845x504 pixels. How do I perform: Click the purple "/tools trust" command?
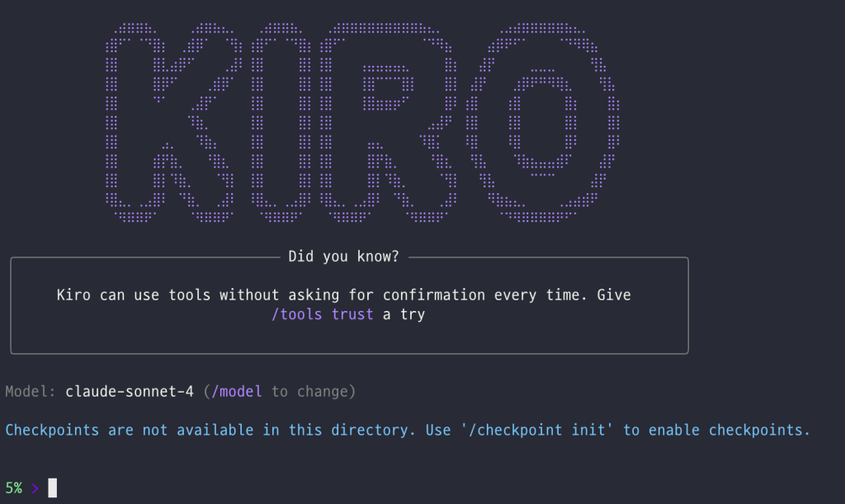click(x=323, y=314)
